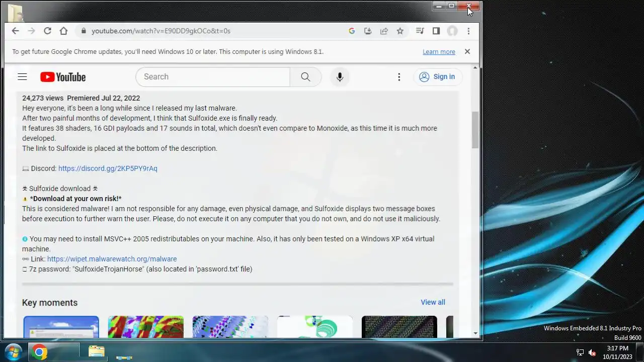644x362 pixels.
Task: Open the Chrome profile avatar
Action: (x=452, y=31)
